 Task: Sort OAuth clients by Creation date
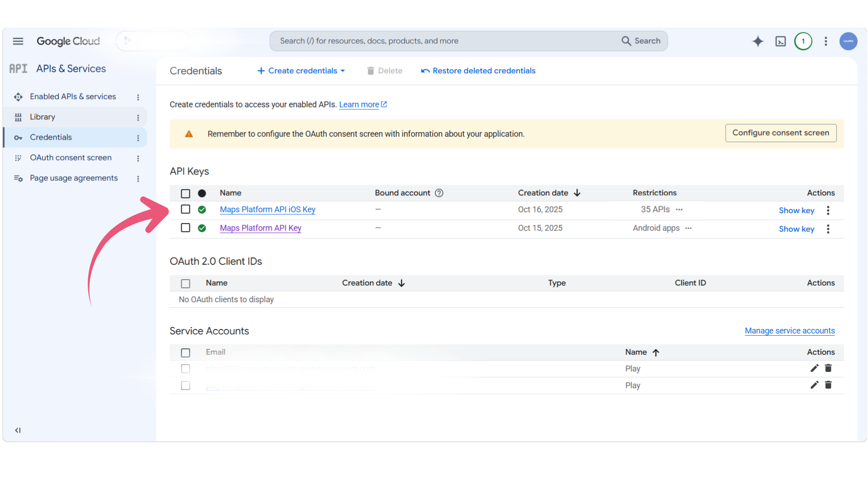pos(373,283)
